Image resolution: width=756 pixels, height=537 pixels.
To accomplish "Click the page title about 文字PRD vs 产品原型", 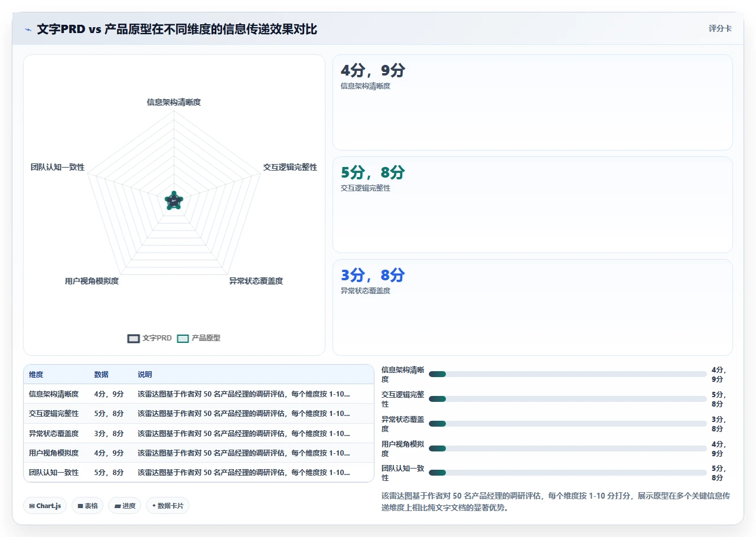I will (177, 30).
